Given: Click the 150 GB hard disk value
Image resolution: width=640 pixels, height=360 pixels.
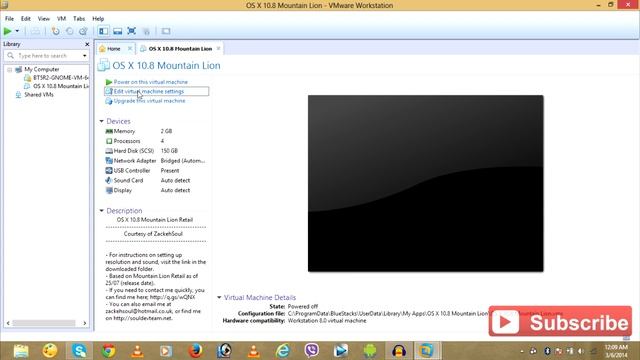Looking at the screenshot, I should pyautogui.click(x=169, y=151).
